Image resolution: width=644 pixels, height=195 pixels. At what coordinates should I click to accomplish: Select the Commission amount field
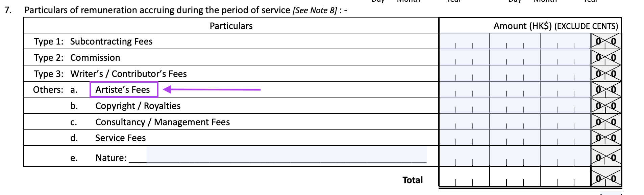515,57
